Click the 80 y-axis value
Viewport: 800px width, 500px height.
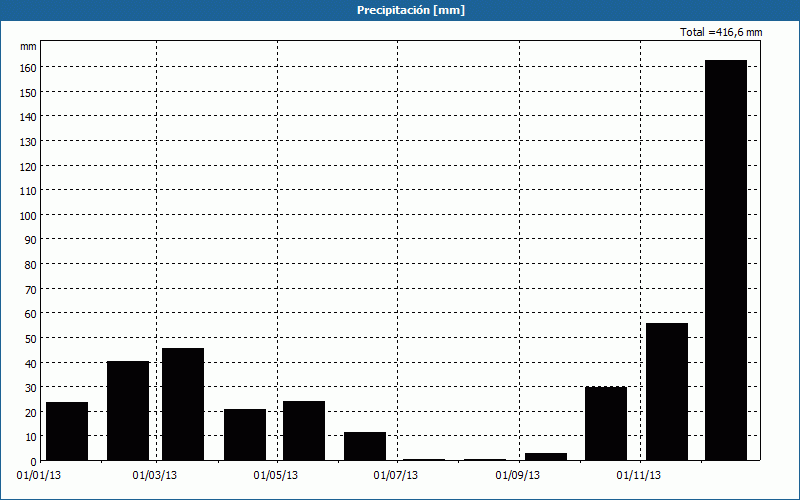(31, 265)
